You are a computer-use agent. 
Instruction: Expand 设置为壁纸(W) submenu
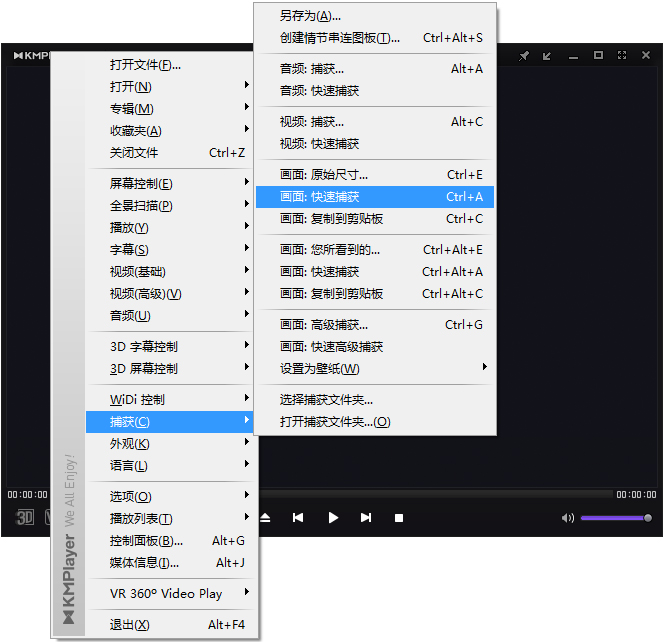(375, 369)
